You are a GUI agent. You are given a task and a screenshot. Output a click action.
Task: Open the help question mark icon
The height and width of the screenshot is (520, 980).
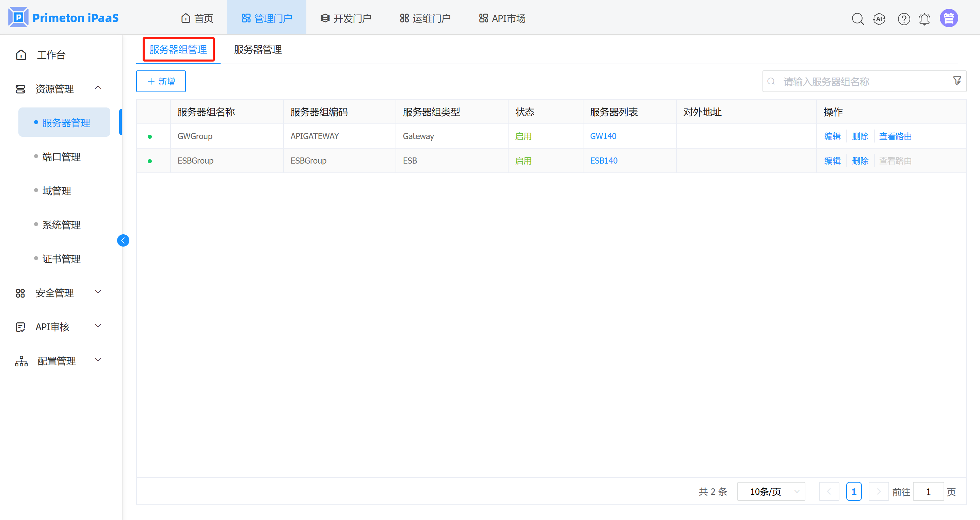[904, 19]
